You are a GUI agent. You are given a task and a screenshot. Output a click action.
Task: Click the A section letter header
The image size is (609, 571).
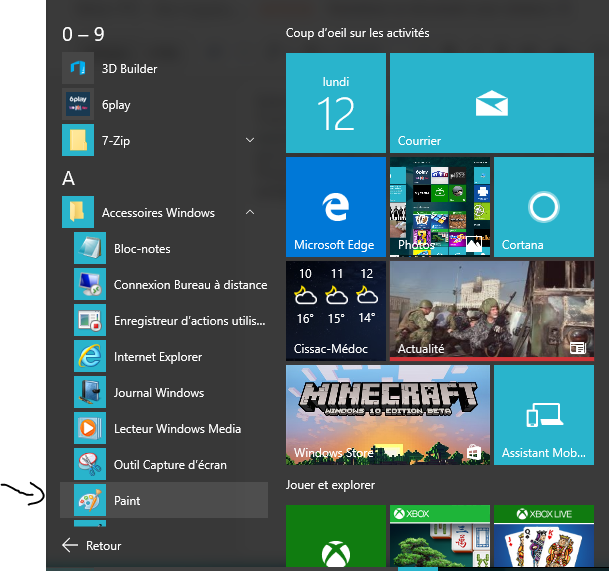point(68,178)
